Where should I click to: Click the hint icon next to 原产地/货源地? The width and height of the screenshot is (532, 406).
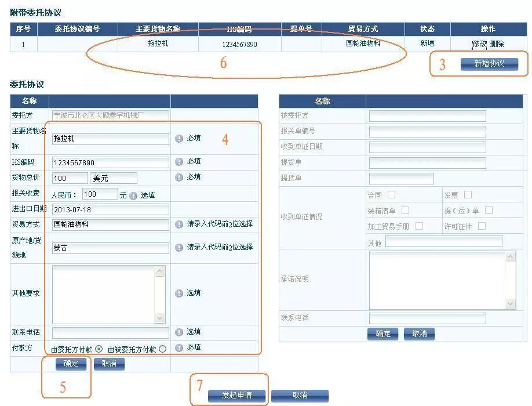click(x=179, y=246)
